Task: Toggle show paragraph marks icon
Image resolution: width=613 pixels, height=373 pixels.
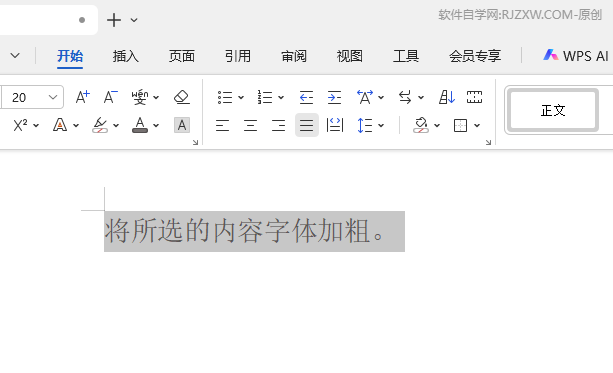Action: [475, 97]
